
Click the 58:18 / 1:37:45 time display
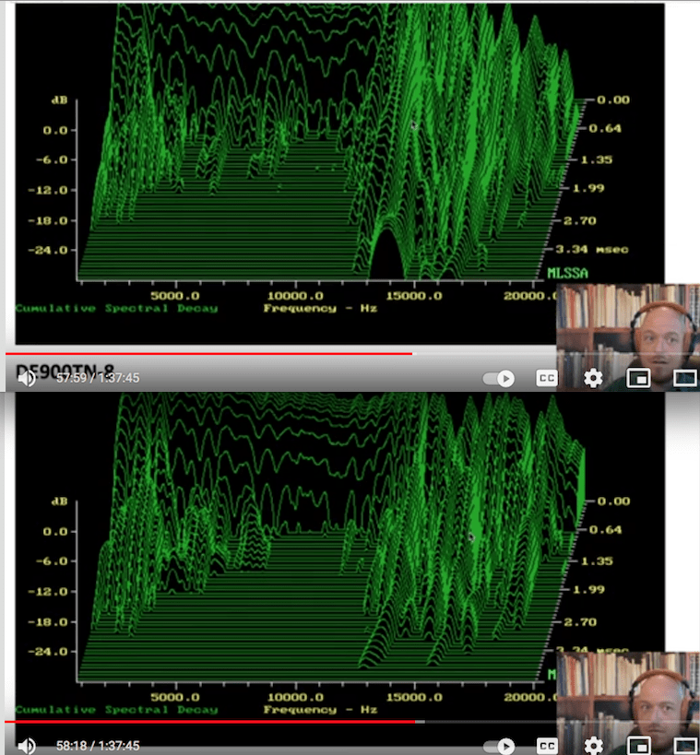pyautogui.click(x=98, y=746)
